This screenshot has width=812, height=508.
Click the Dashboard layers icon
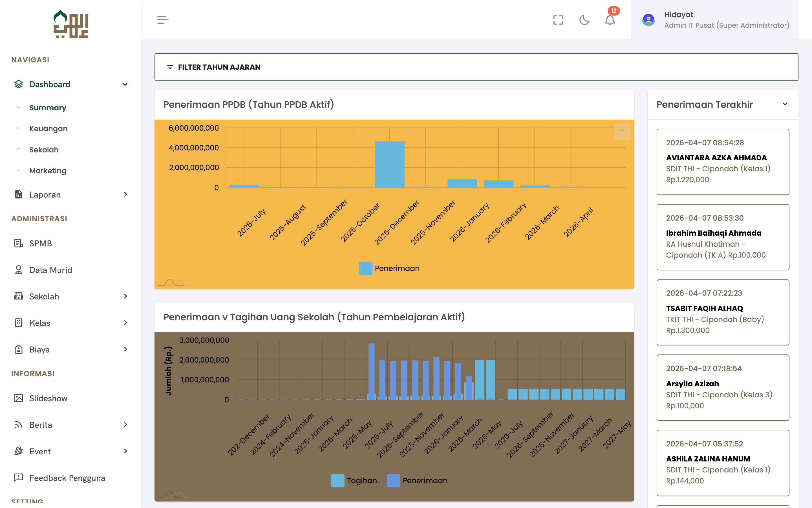pos(19,84)
